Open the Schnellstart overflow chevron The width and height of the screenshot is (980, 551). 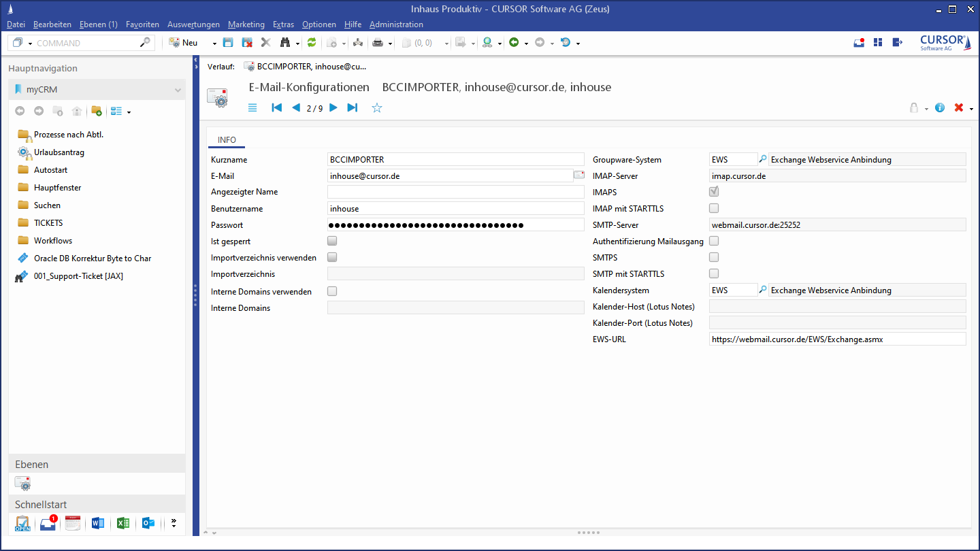coord(174,523)
